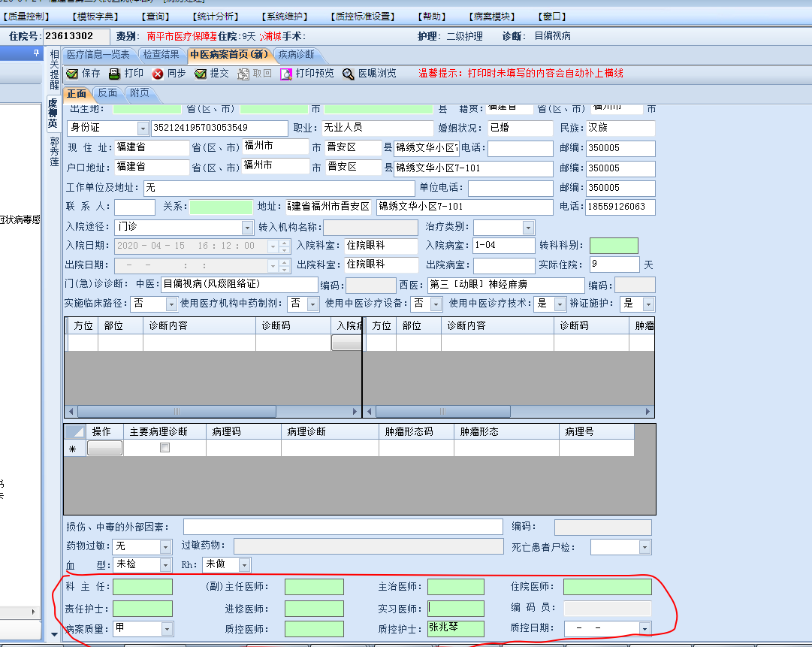Click the 损伤、中毒的外部因素 field

click(x=343, y=527)
